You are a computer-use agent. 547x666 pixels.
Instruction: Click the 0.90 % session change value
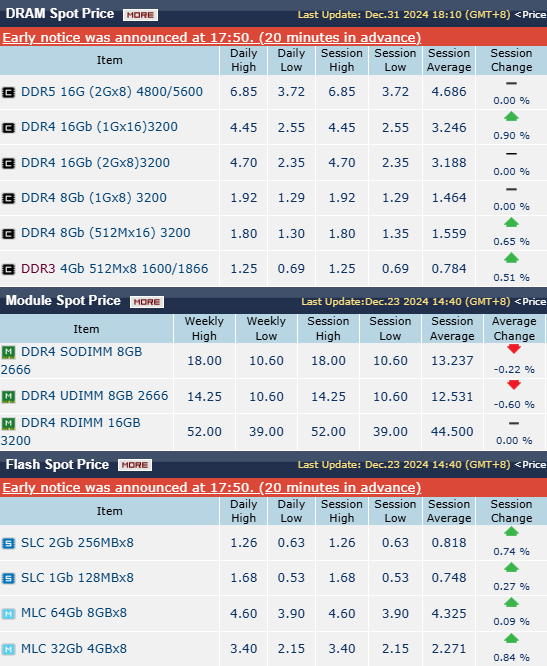(511, 135)
